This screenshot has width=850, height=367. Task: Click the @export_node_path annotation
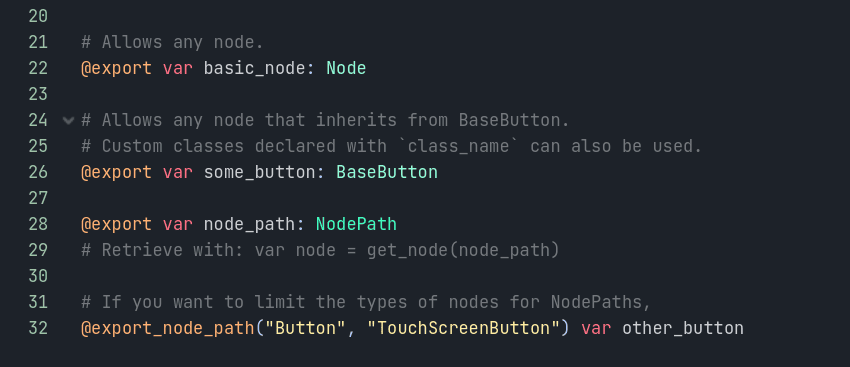[168, 329]
